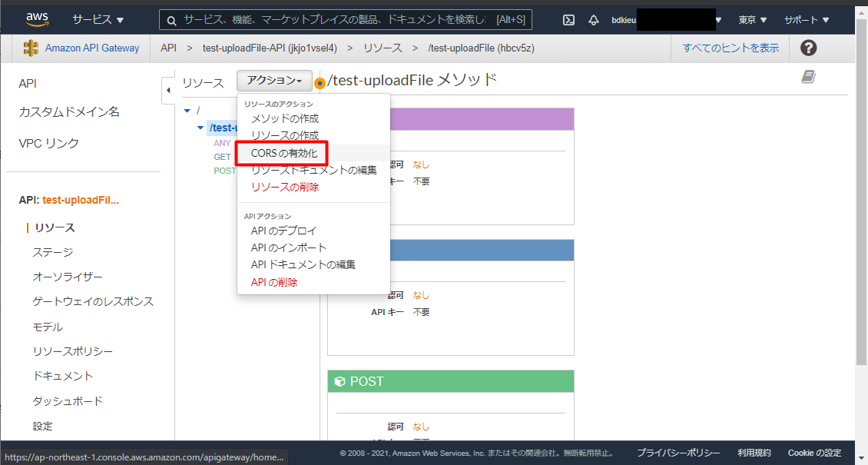Open ステージ in the sidebar
The width and height of the screenshot is (868, 465).
tap(52, 252)
